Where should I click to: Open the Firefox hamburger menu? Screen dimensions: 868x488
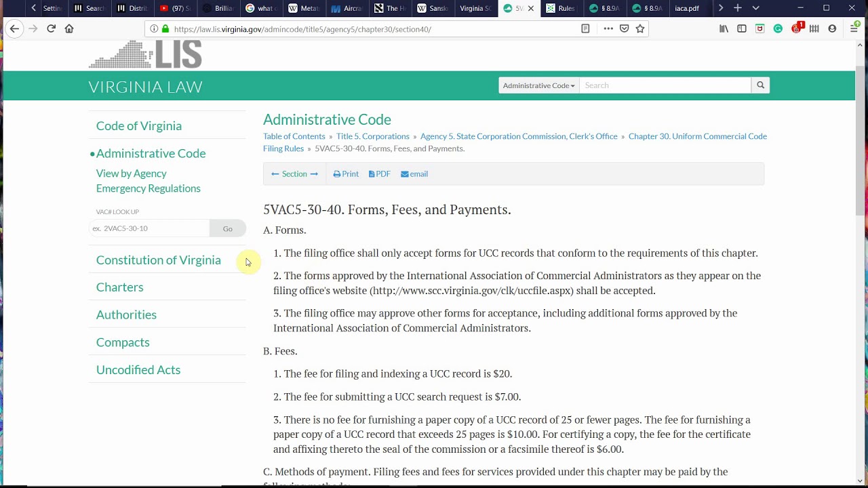coord(854,28)
